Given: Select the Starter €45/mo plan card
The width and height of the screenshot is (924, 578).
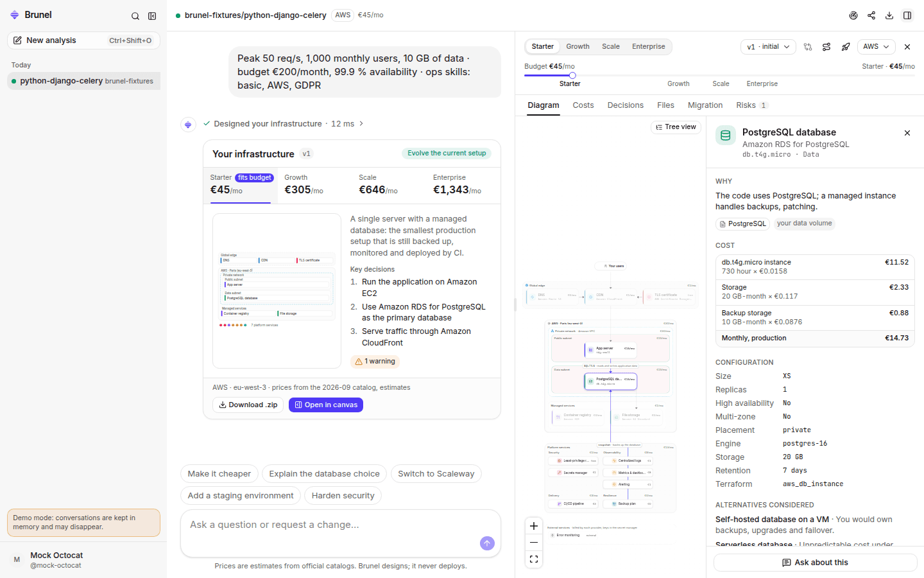Looking at the screenshot, I should click(241, 185).
